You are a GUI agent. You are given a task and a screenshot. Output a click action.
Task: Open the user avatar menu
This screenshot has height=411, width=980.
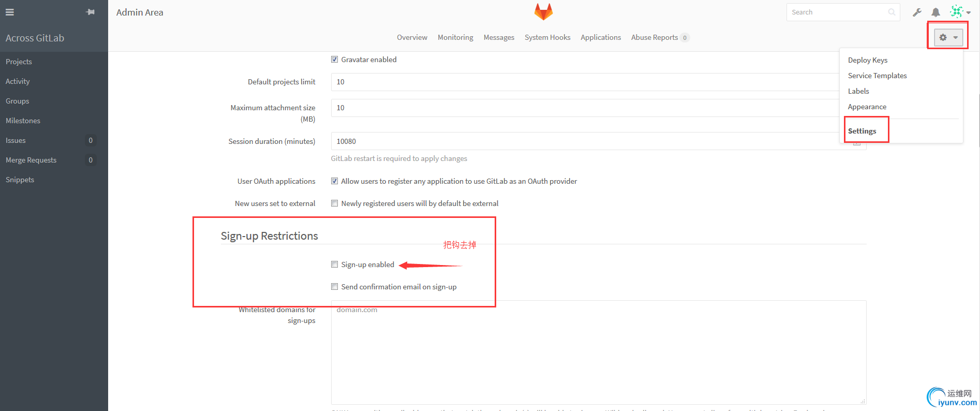(960, 12)
